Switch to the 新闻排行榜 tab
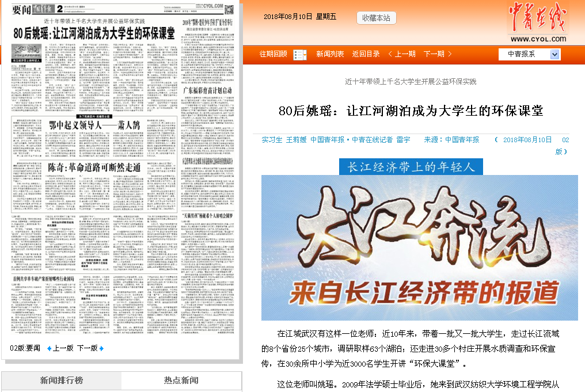This screenshot has width=585, height=392. (x=61, y=380)
